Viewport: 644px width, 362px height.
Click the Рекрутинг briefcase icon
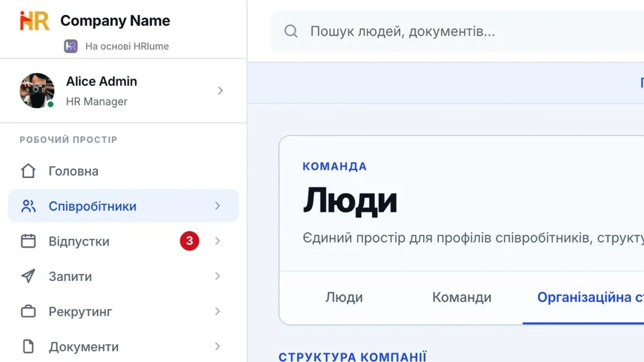29,311
